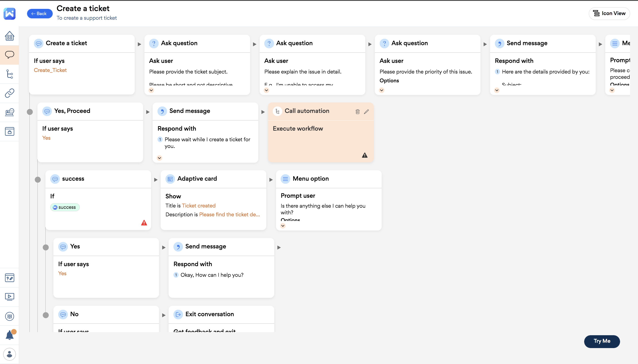
Task: Click the Yes, Proceed branch connector dot
Action: (30, 112)
